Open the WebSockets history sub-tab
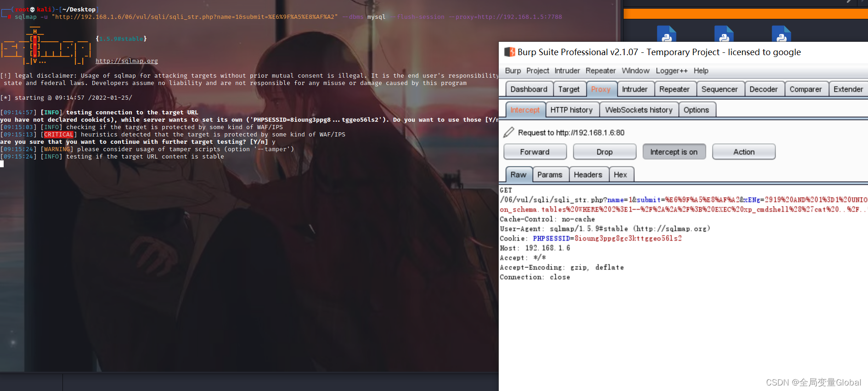Image resolution: width=868 pixels, height=391 pixels. (639, 110)
